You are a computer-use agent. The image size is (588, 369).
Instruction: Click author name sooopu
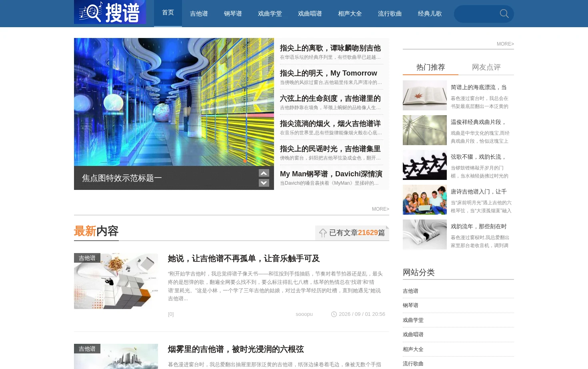point(304,314)
